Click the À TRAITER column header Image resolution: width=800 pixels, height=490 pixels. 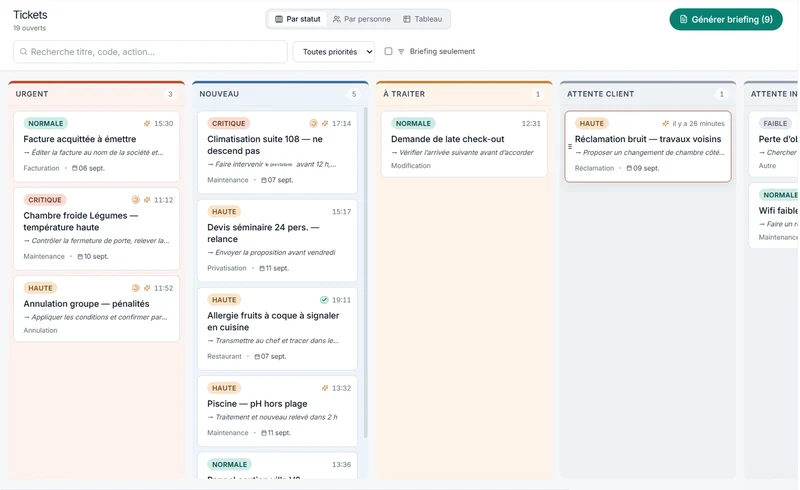464,94
